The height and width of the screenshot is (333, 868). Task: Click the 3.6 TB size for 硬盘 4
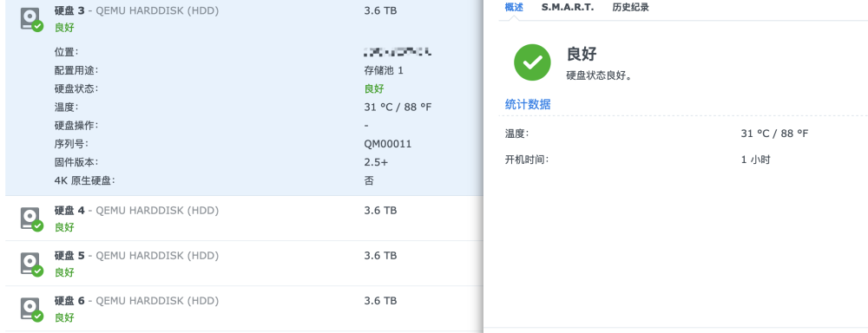coord(380,210)
